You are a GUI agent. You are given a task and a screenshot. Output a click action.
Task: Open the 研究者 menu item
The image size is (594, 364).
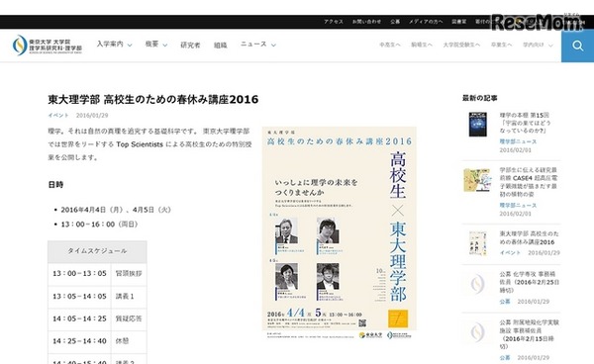[190, 45]
